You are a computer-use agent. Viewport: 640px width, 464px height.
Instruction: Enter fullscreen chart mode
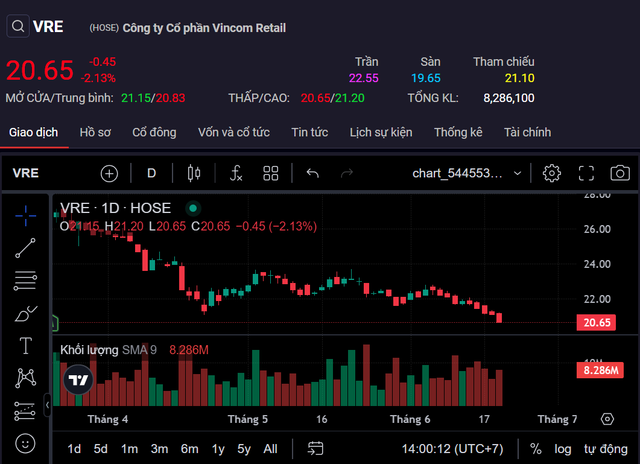point(587,173)
